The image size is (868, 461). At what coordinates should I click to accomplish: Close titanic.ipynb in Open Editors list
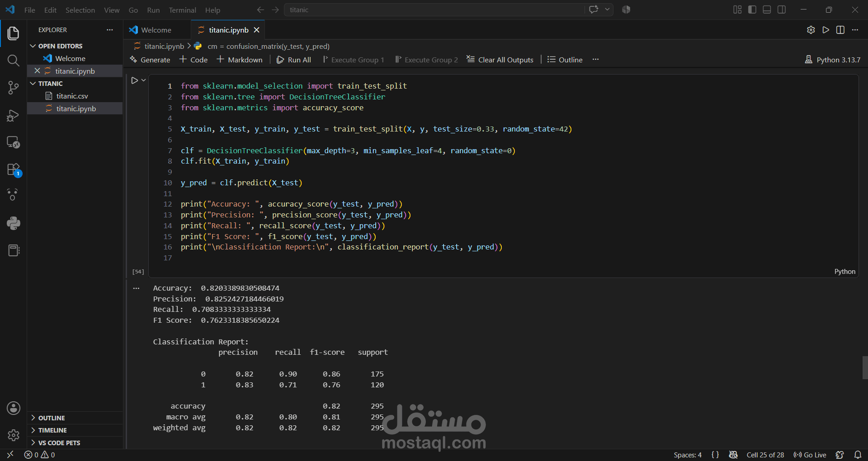[x=38, y=71]
